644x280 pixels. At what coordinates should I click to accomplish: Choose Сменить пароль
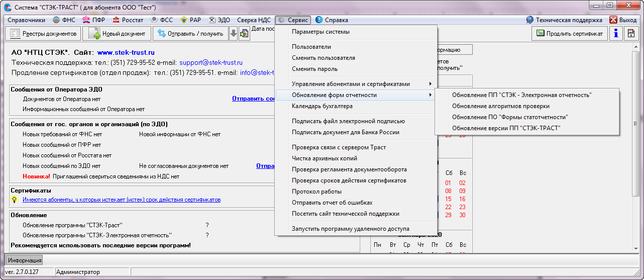[x=357, y=69]
